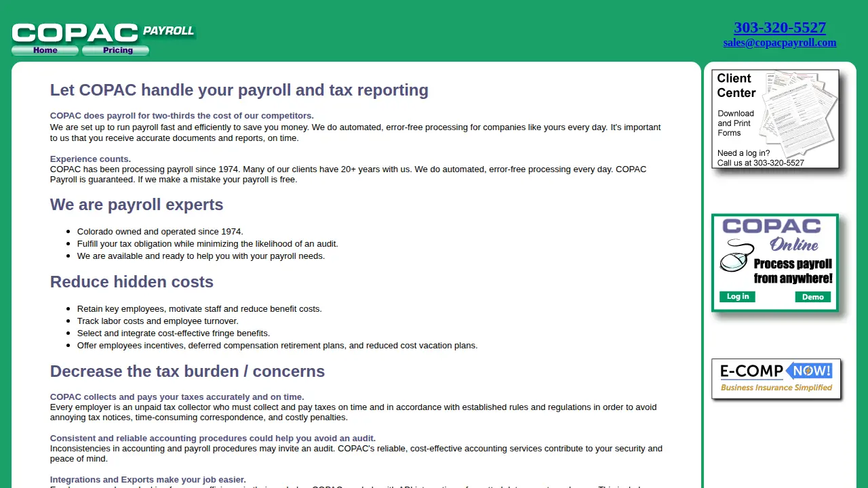Email sales@copacpayroll.com link
This screenshot has width=868, height=488.
coord(780,43)
